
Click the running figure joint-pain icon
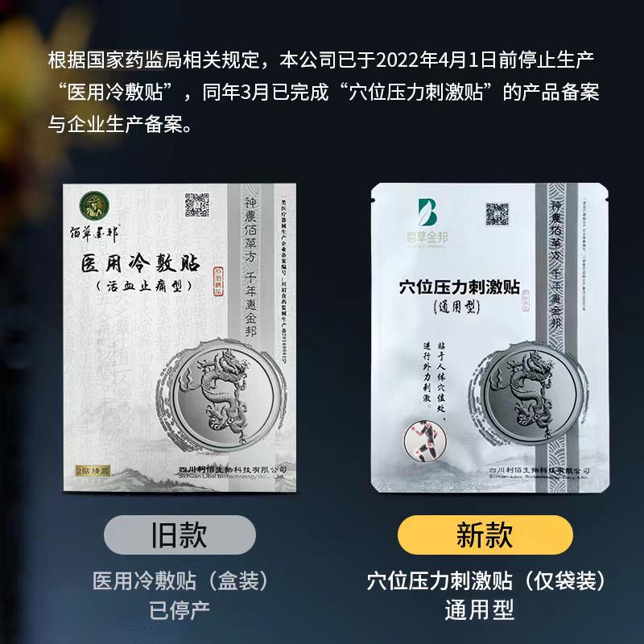pyautogui.click(x=424, y=441)
